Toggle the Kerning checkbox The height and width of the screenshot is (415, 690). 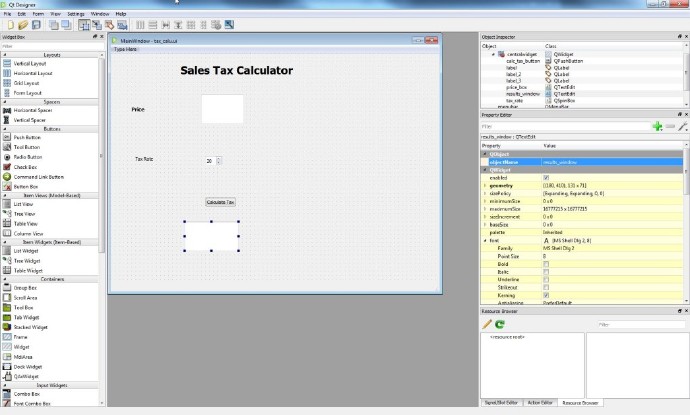click(546, 295)
